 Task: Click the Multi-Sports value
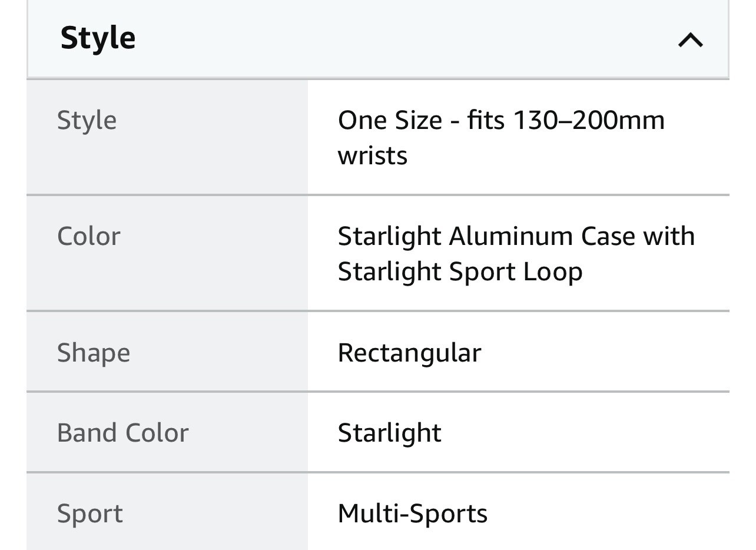click(412, 513)
